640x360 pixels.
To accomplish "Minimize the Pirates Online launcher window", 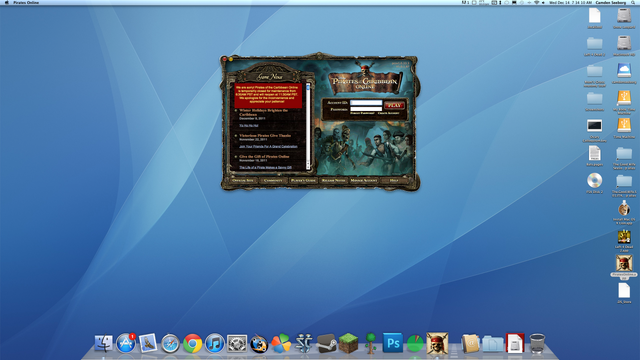I will click(231, 59).
